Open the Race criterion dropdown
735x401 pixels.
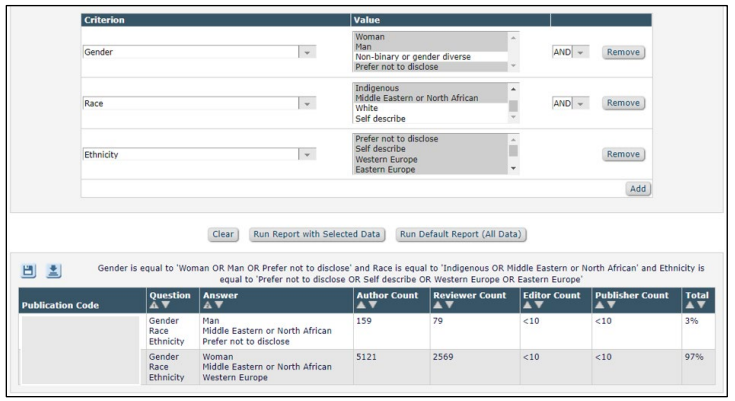pyautogui.click(x=308, y=102)
